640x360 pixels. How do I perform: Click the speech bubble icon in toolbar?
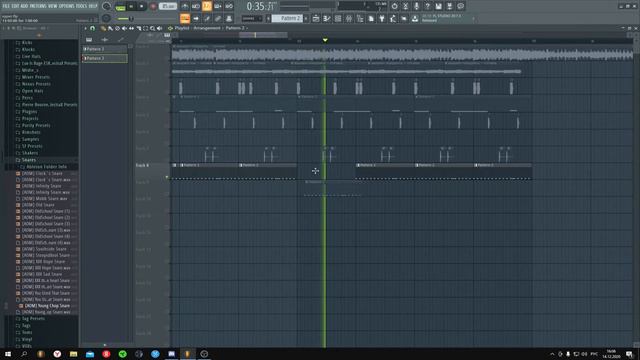460,6
